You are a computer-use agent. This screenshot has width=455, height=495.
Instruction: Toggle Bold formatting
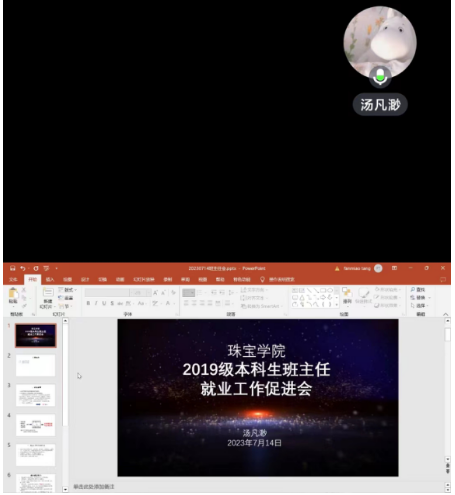[88, 303]
